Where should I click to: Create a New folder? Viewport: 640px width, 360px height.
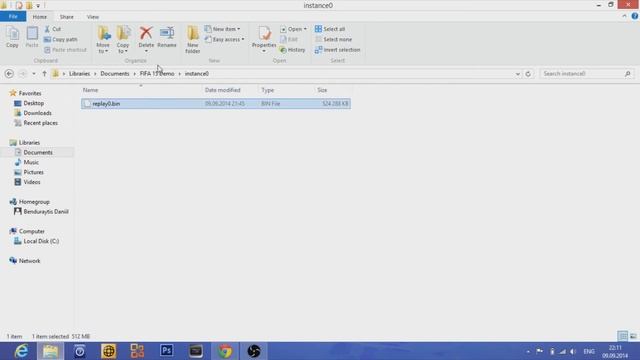[x=193, y=40]
